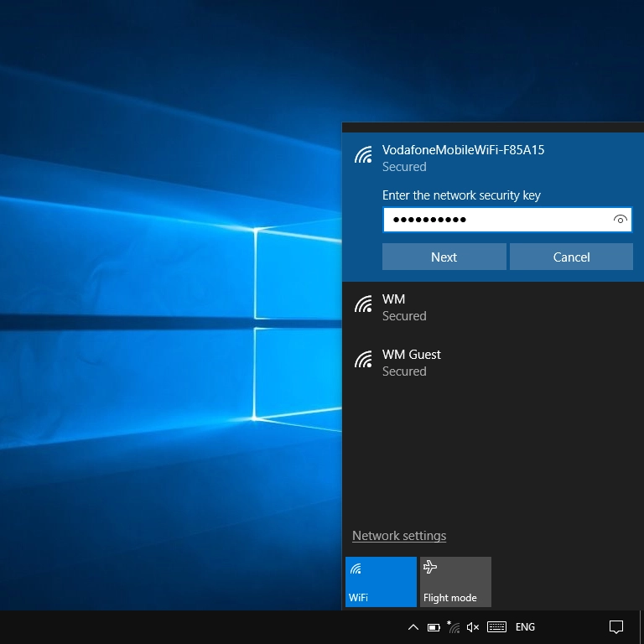Screen dimensions: 644x644
Task: Open the touch keyboard from the taskbar
Action: [x=496, y=627]
